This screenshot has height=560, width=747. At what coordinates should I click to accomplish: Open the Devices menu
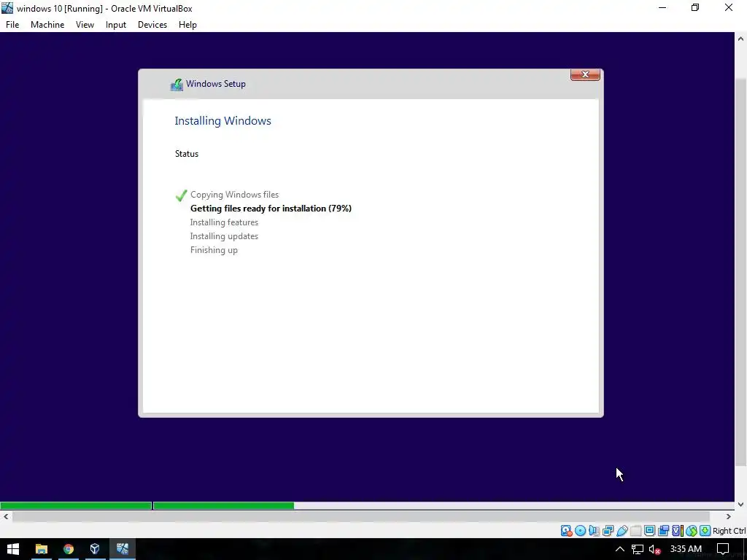coord(152,25)
